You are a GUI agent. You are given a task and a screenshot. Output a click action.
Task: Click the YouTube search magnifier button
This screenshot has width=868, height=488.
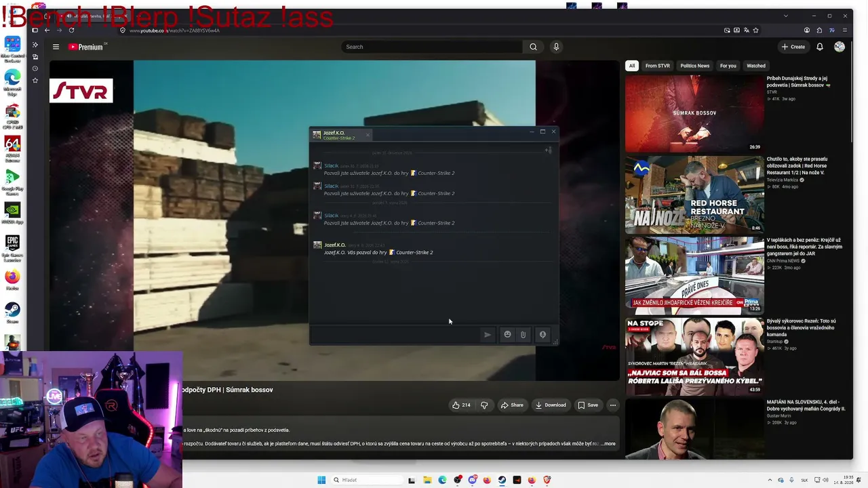tap(533, 47)
